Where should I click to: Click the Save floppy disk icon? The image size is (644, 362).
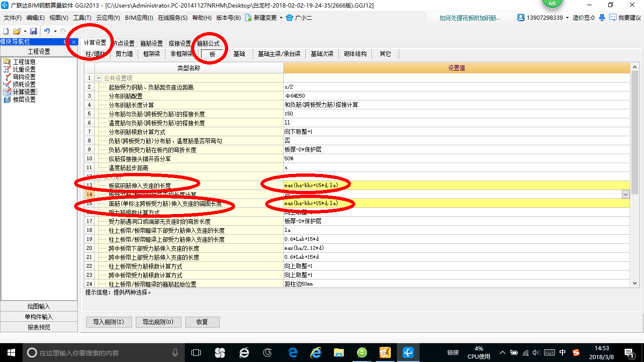tap(33, 31)
